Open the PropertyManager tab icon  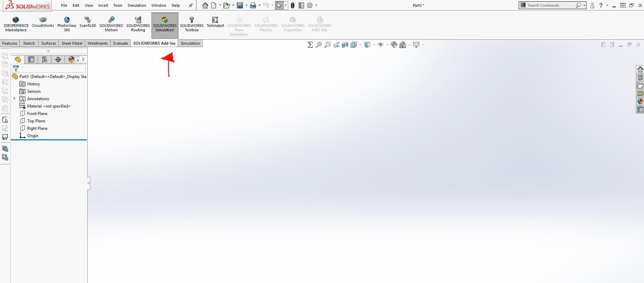(x=31, y=59)
